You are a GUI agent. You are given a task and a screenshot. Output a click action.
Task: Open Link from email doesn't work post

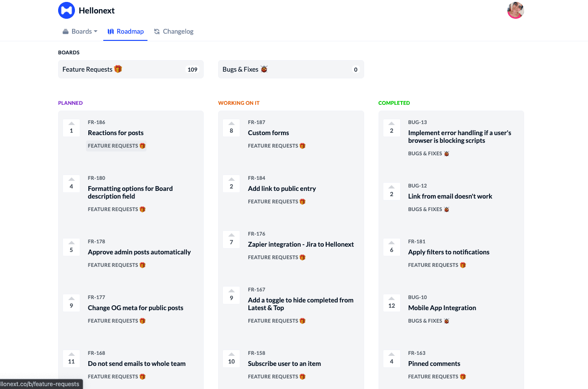(x=450, y=196)
